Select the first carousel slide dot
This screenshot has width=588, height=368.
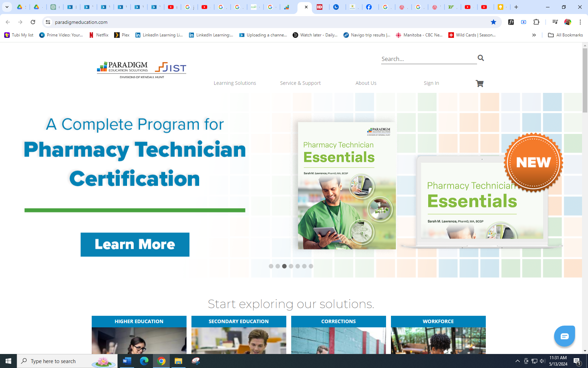tap(271, 266)
